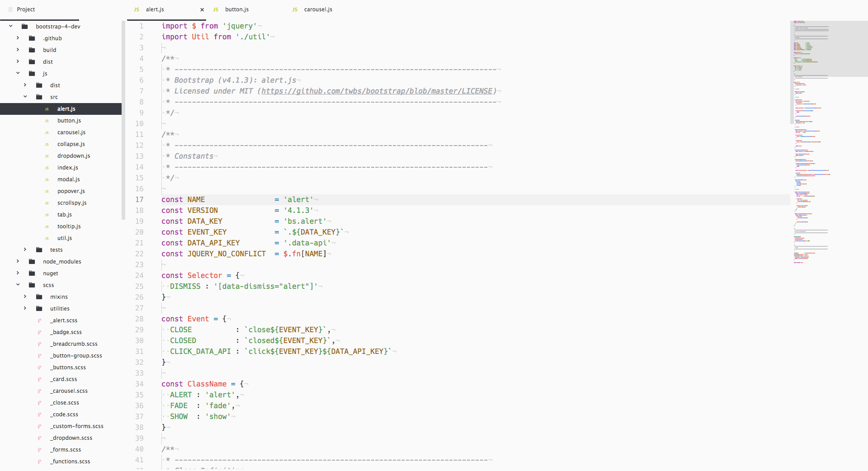The image size is (868, 471).
Task: Select the alert.js editor tab
Action: (x=166, y=9)
